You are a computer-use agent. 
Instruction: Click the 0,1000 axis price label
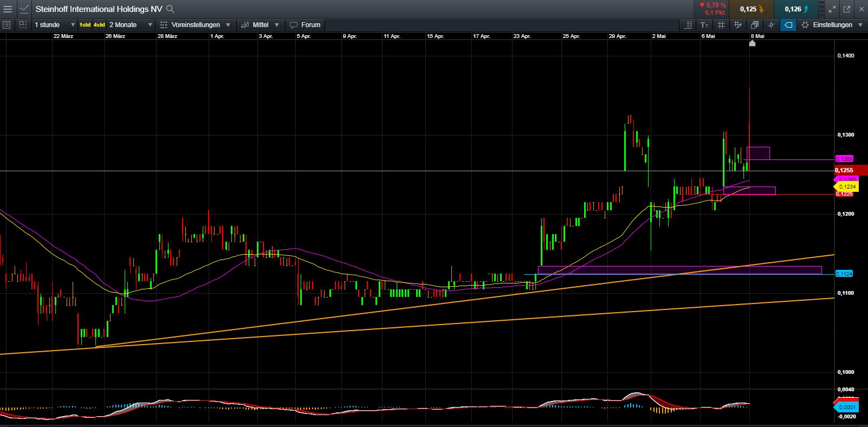pos(845,372)
